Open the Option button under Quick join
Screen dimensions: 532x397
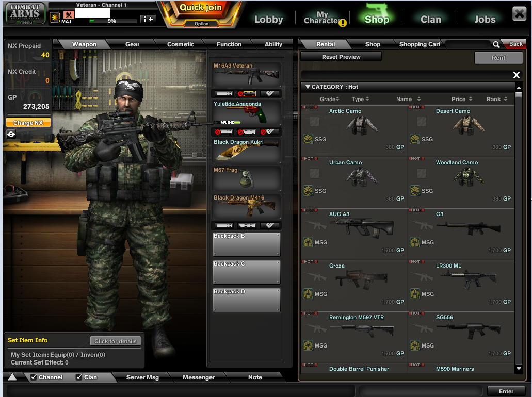pyautogui.click(x=201, y=24)
